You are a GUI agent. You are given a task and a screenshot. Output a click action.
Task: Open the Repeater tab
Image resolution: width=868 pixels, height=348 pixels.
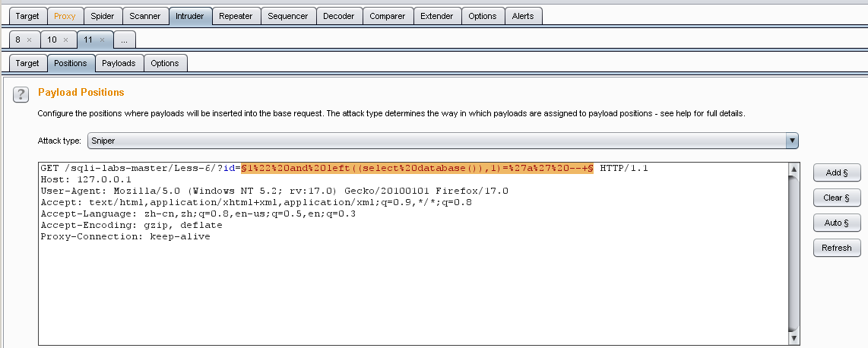coord(236,16)
